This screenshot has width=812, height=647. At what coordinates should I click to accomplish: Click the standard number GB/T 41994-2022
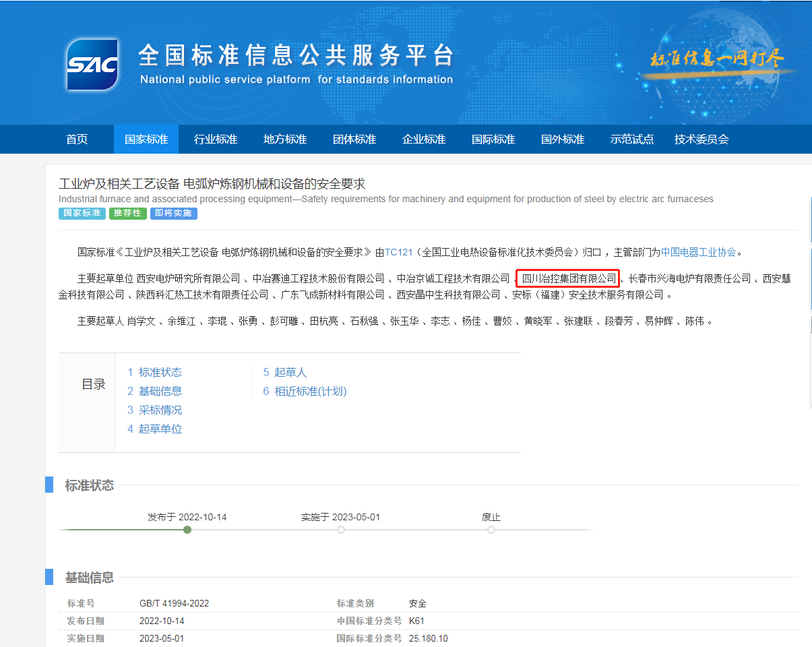pyautogui.click(x=175, y=603)
